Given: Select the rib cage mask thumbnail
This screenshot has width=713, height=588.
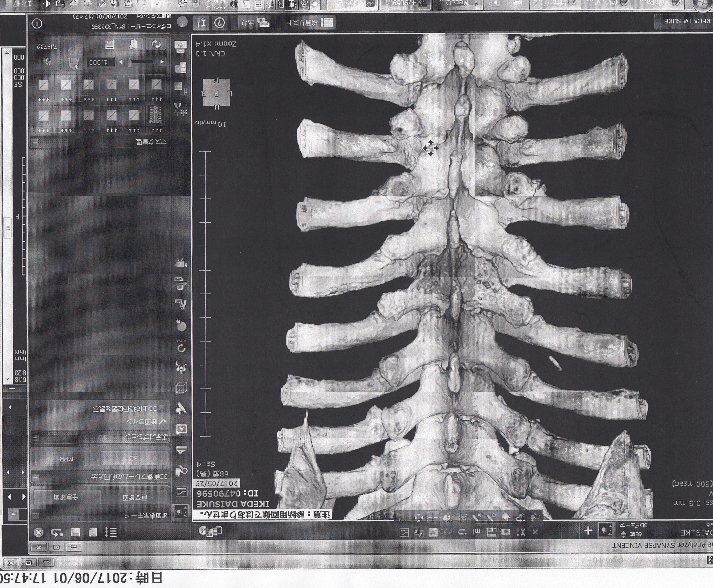Looking at the screenshot, I should (156, 115).
